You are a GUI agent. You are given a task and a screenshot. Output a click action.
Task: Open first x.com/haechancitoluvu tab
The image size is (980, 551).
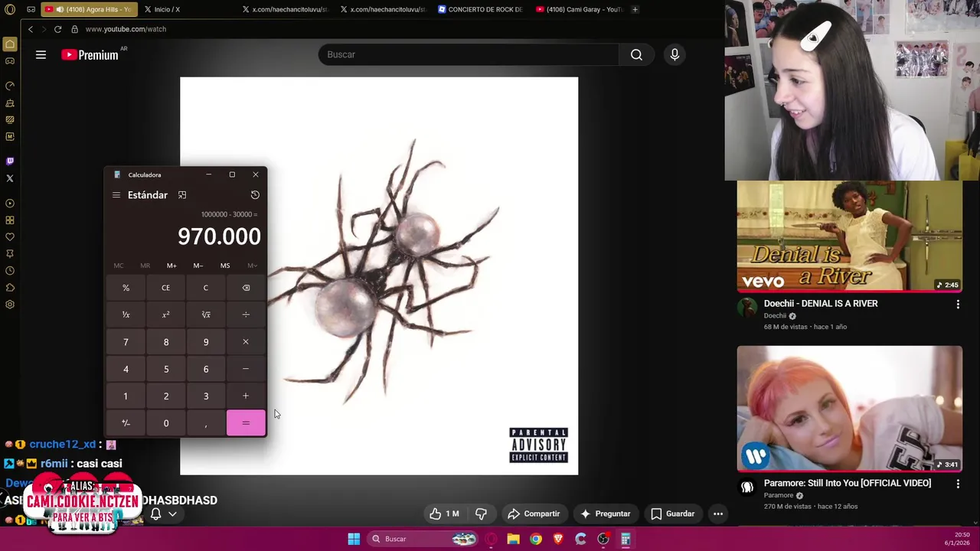click(x=285, y=9)
